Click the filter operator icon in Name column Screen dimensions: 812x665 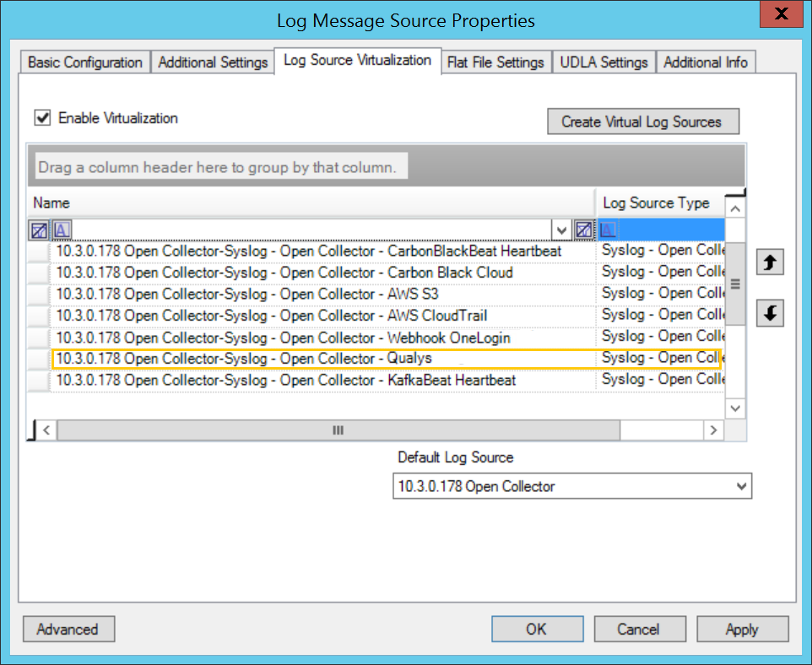(x=63, y=230)
